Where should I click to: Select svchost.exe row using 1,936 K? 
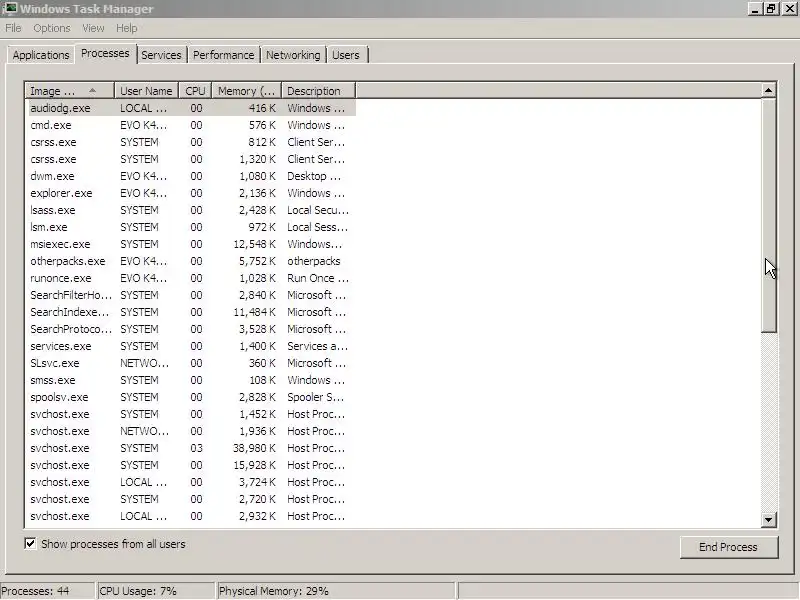click(190, 431)
